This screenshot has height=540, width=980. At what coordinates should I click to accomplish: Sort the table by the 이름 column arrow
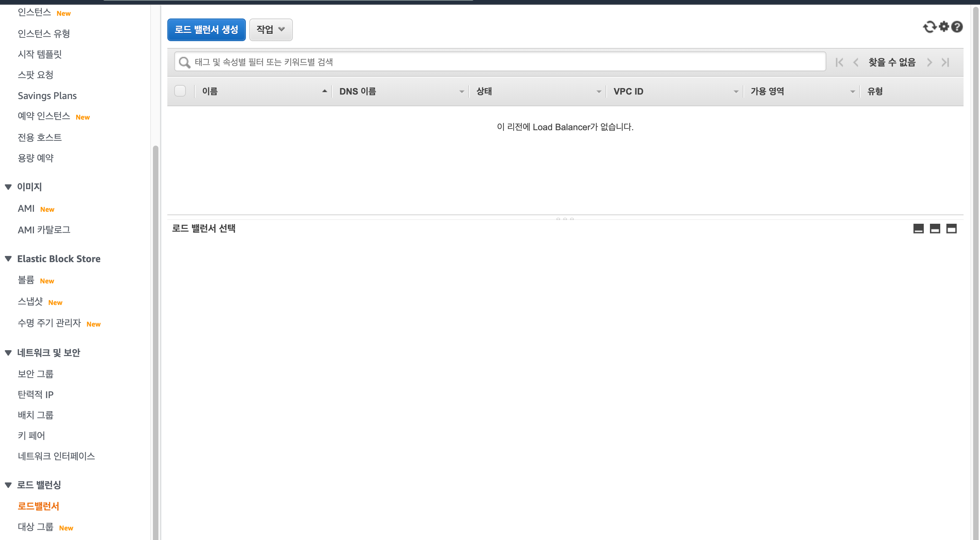(x=324, y=91)
